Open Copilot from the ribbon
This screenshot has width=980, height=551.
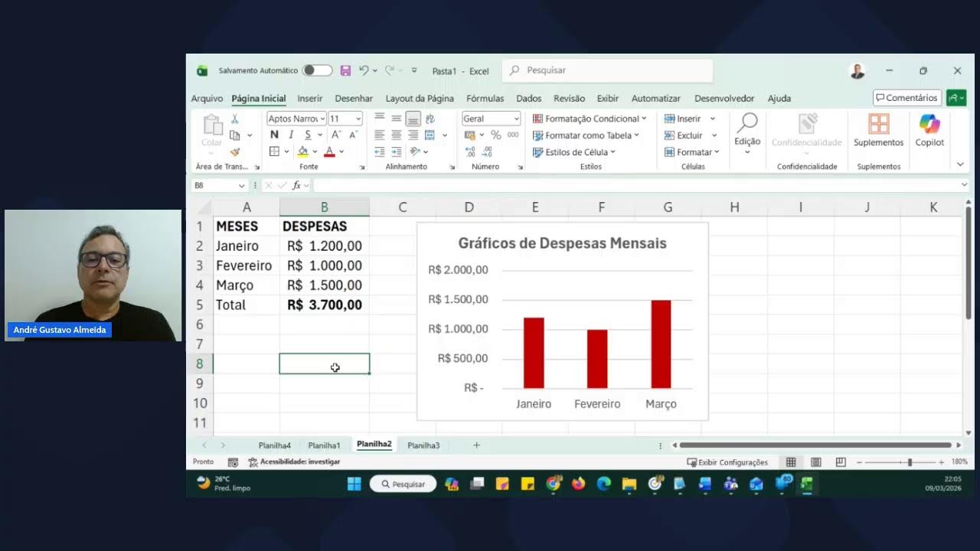click(929, 131)
